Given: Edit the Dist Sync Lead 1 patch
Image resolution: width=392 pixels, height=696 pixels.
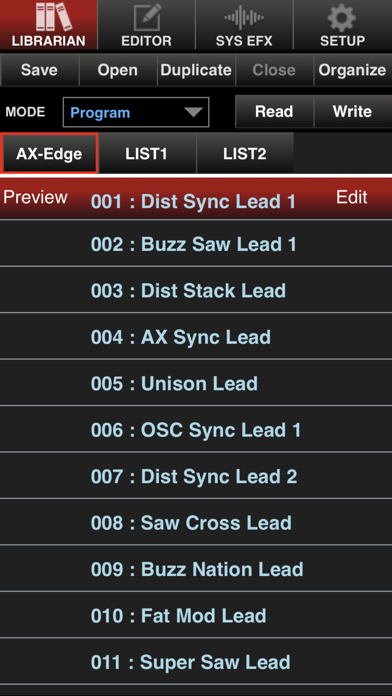Looking at the screenshot, I should coord(352,197).
